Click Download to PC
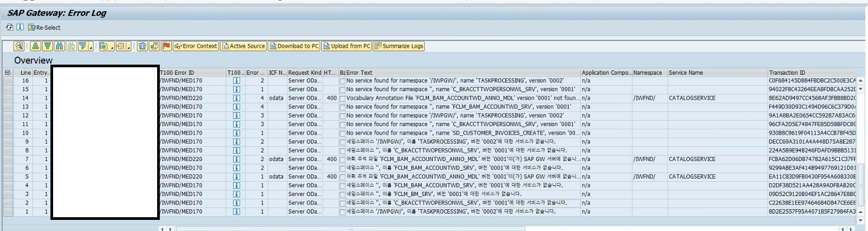 [294, 46]
